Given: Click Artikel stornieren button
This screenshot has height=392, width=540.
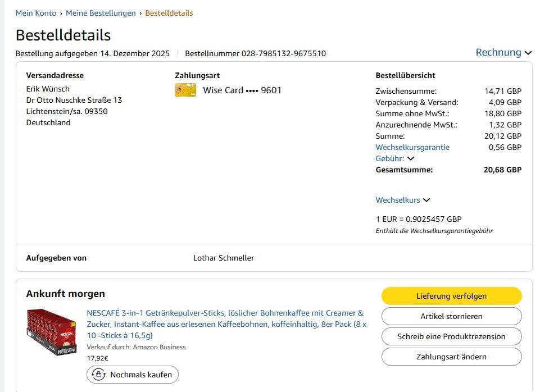Looking at the screenshot, I should pos(451,316).
